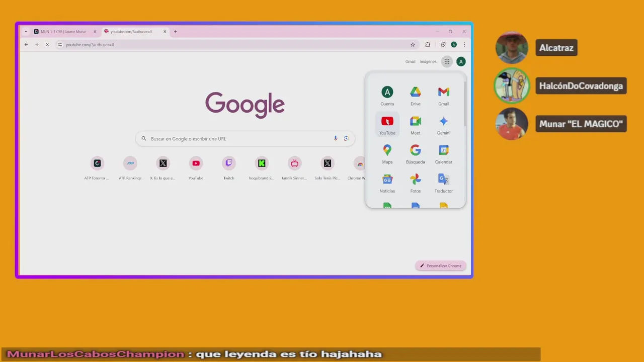The width and height of the screenshot is (644, 362).
Task: Expand the tab search dropdown
Action: [x=26, y=32]
